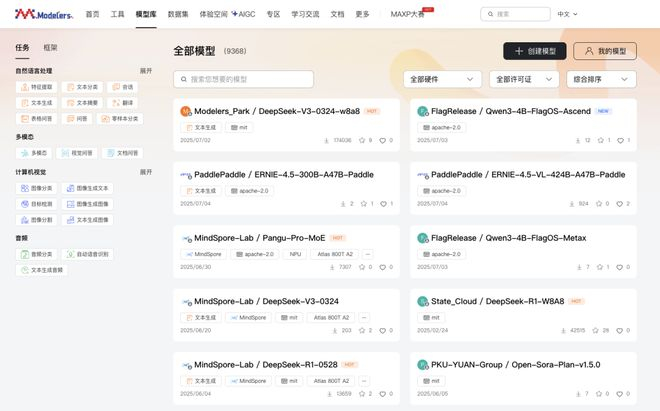The height and width of the screenshot is (411, 660).
Task: Select the 图像生成文本 task tag
Action: pos(88,188)
